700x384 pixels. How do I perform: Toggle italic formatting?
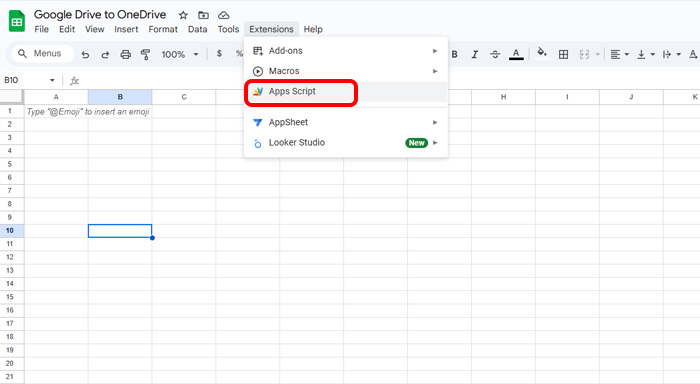(475, 54)
